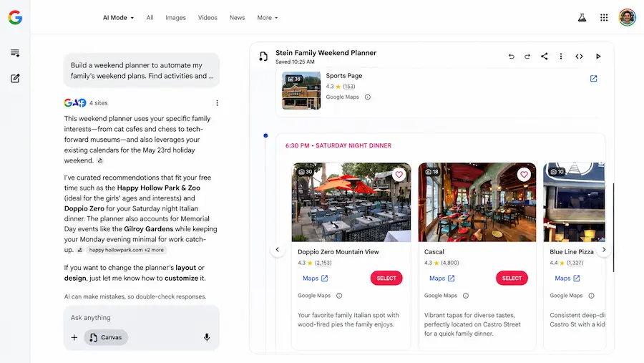Open canvas more options menu
The height and width of the screenshot is (363, 644).
pos(560,57)
